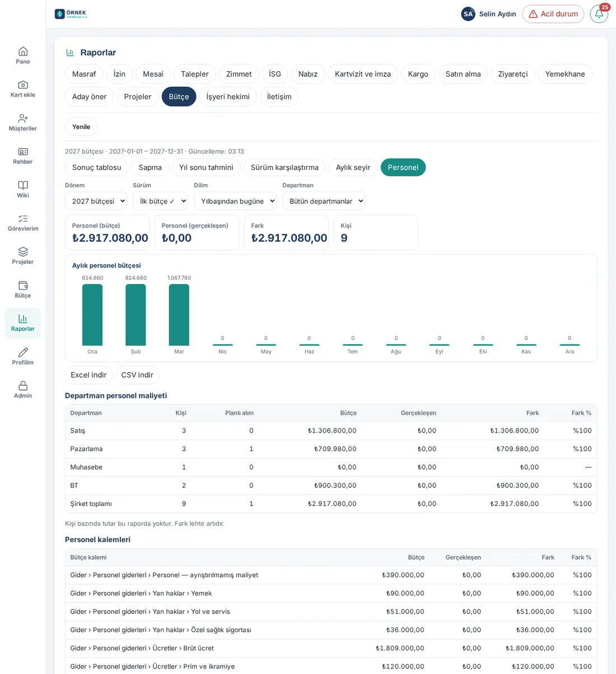This screenshot has width=616, height=674.
Task: Open Profilim pencil icon
Action: click(x=23, y=352)
